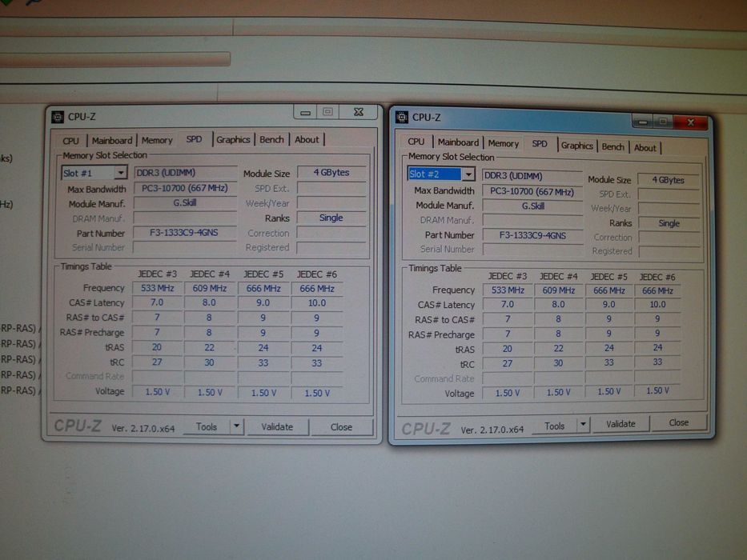Click the progress bar in the background window
Viewport: 747px width, 560px height.
point(114,59)
